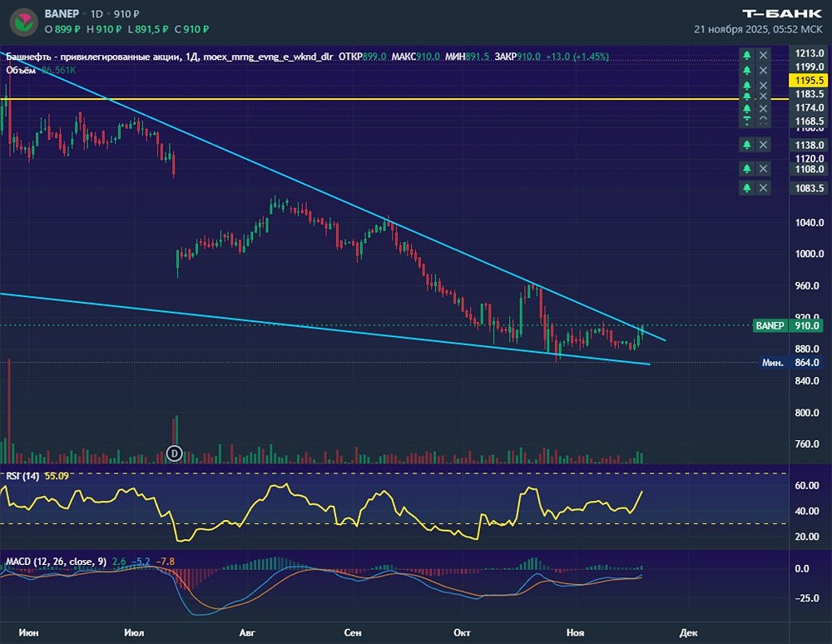Click the alert bell at 1174.0
This screenshot has height=644, width=832.
click(746, 108)
